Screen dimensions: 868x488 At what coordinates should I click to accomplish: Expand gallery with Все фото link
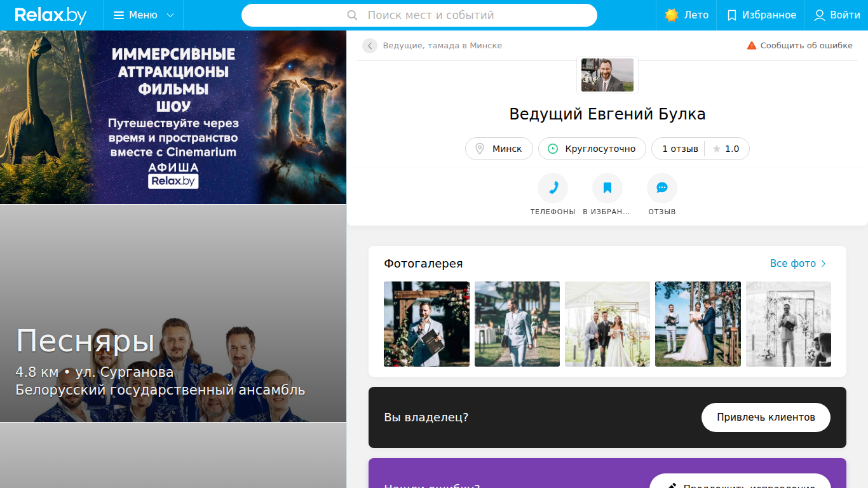798,264
